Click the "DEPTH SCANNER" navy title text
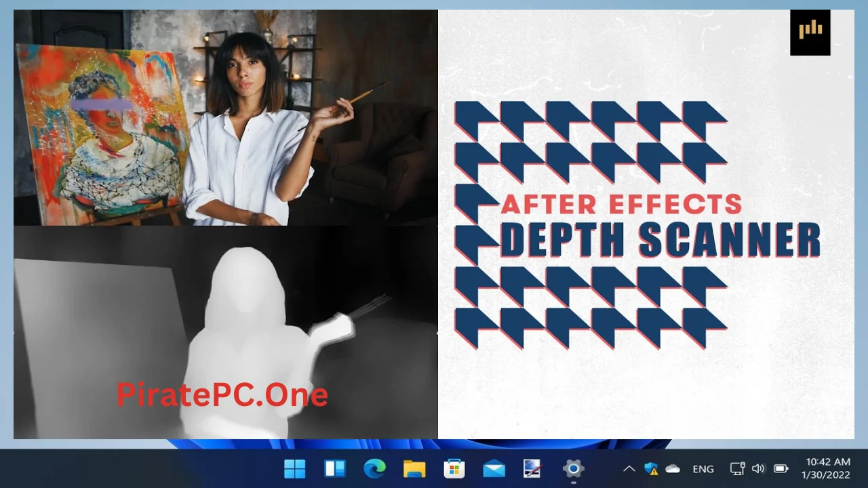Screen dimensions: 868x488 660,240
